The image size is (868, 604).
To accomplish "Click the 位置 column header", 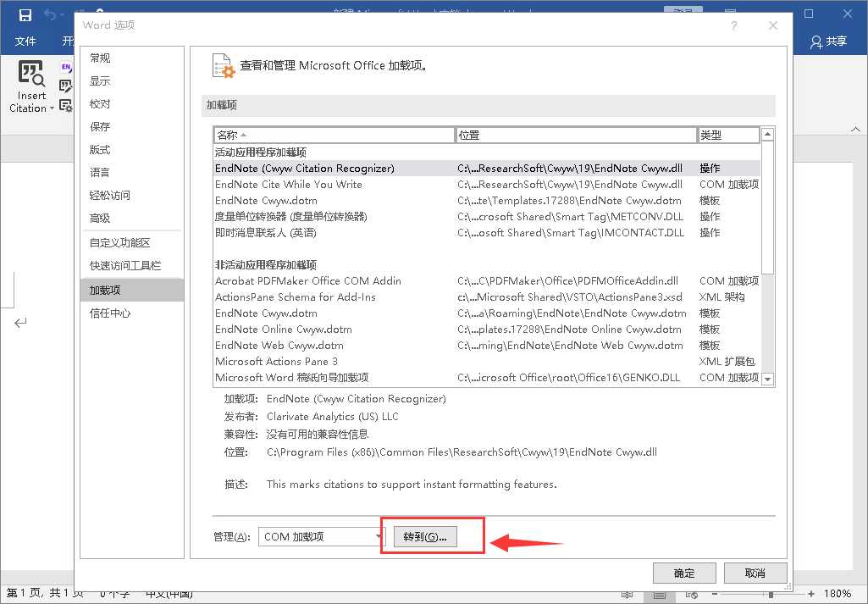I will click(576, 135).
